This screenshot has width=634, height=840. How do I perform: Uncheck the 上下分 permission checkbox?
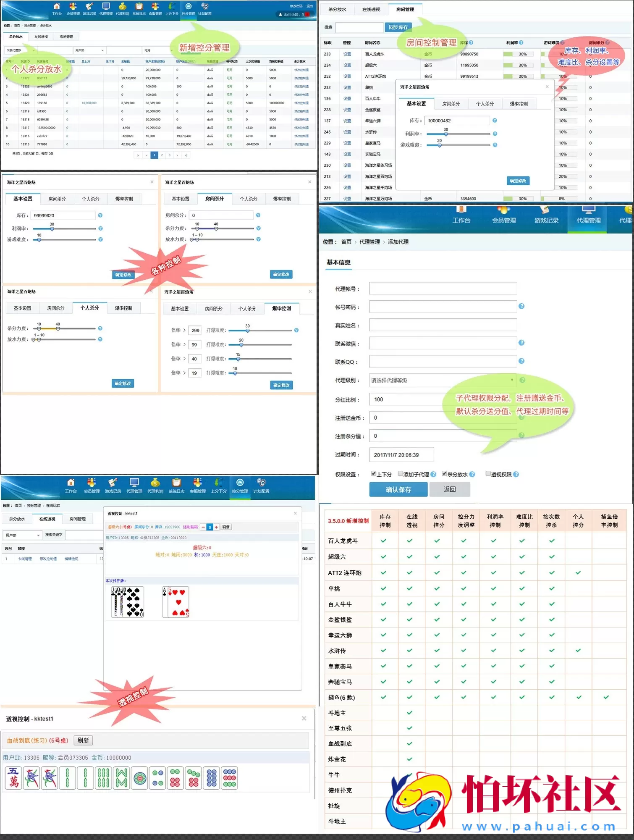coord(373,474)
